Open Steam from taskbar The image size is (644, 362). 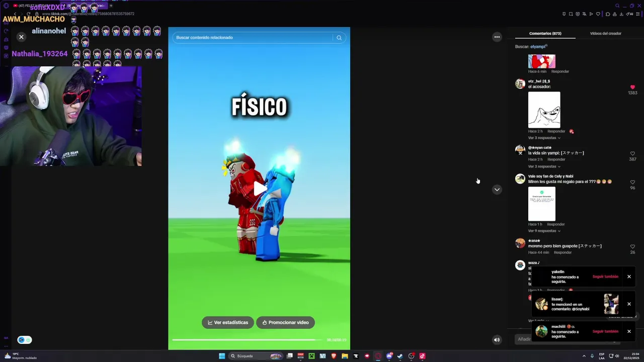(x=400, y=356)
